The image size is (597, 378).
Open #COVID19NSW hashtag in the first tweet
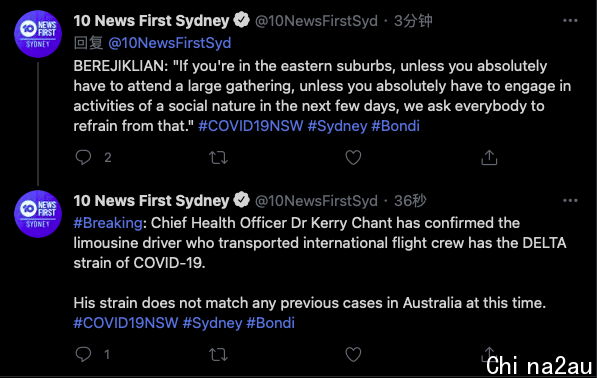[251, 126]
